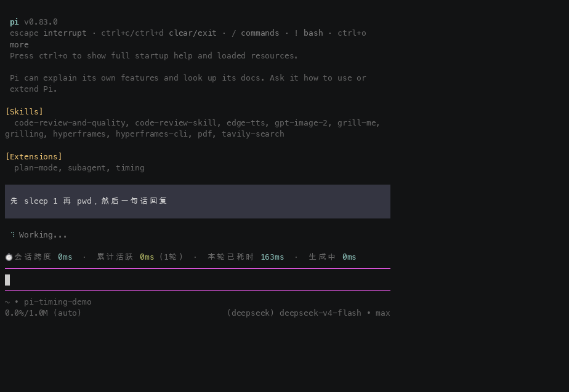Click the "subagent" extension name
Viewport: 569px width, 392px height.
tap(86, 168)
